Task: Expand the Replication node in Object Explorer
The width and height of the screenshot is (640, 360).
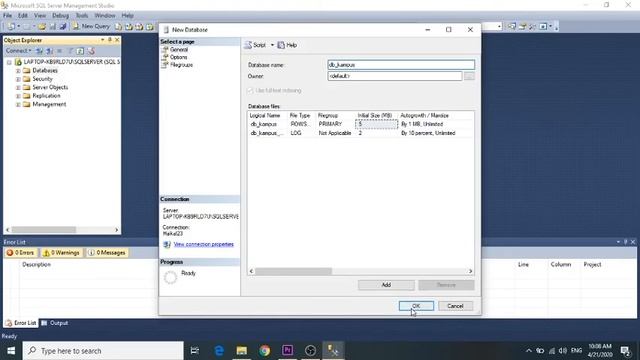Action: coord(18,96)
